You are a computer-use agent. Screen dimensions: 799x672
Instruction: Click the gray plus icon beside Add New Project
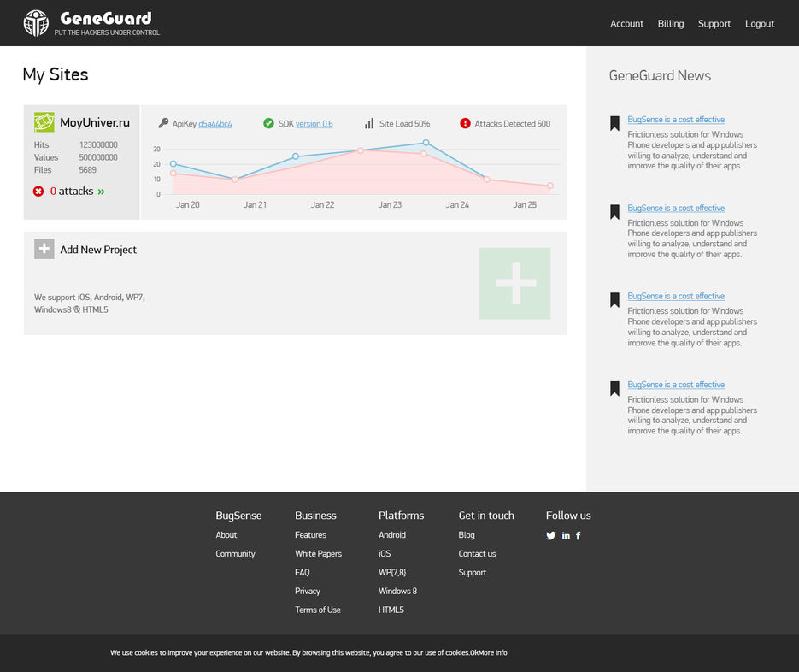click(44, 249)
